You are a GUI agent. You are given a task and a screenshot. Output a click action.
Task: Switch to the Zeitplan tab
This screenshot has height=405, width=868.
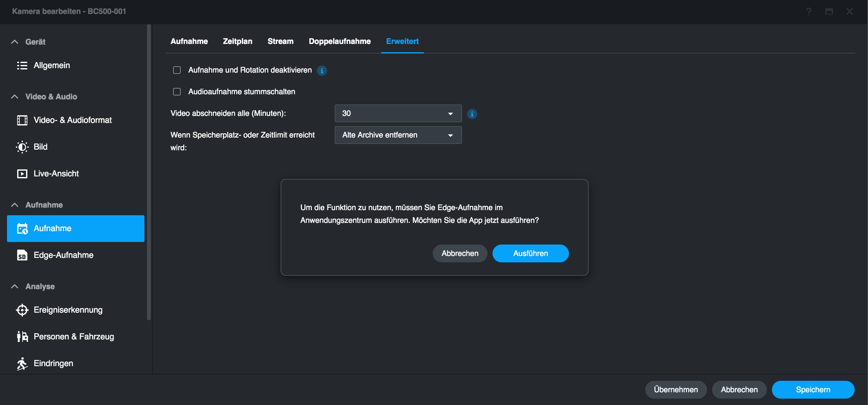237,41
